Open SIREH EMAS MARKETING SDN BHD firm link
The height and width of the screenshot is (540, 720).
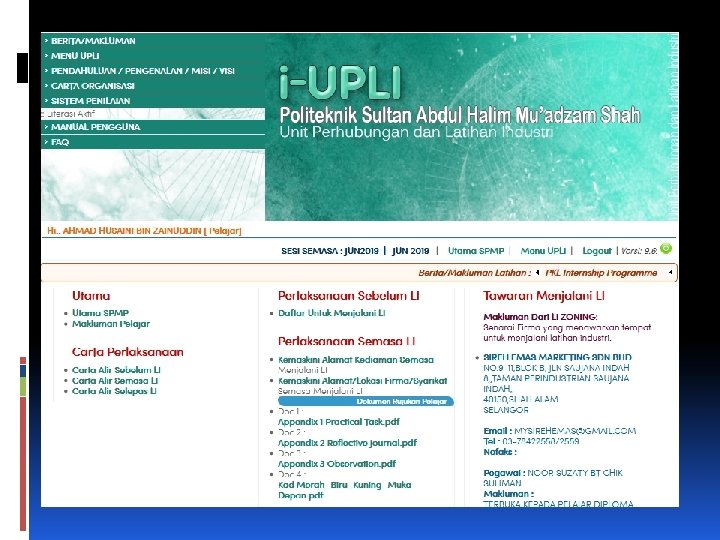click(x=557, y=357)
